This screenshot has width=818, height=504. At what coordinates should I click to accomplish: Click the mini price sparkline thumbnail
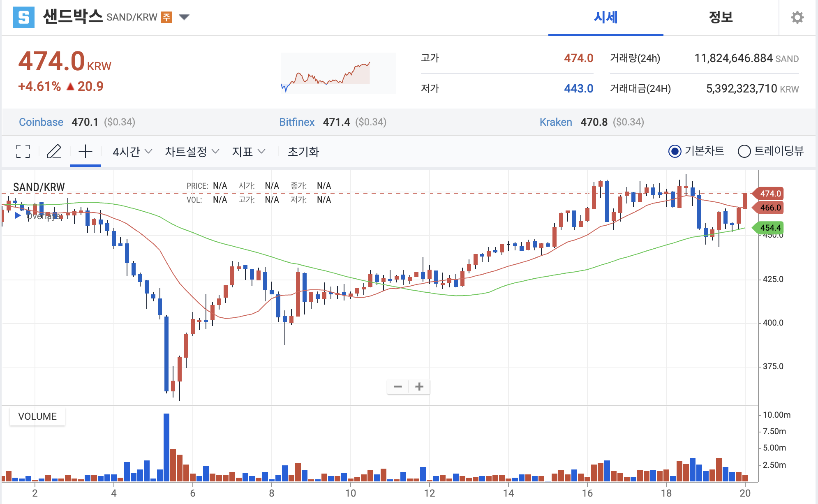tap(338, 73)
